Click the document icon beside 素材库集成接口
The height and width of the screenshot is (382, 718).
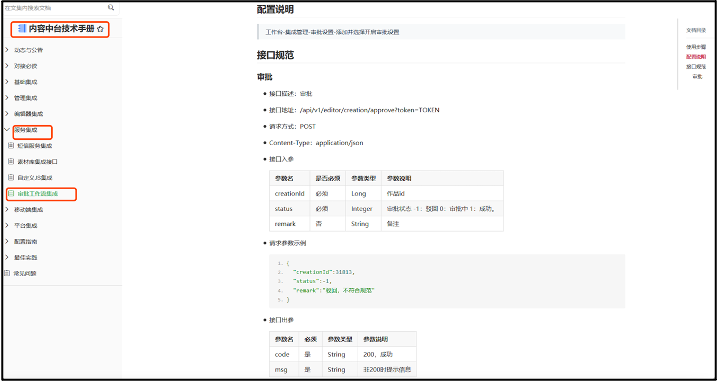pos(11,162)
